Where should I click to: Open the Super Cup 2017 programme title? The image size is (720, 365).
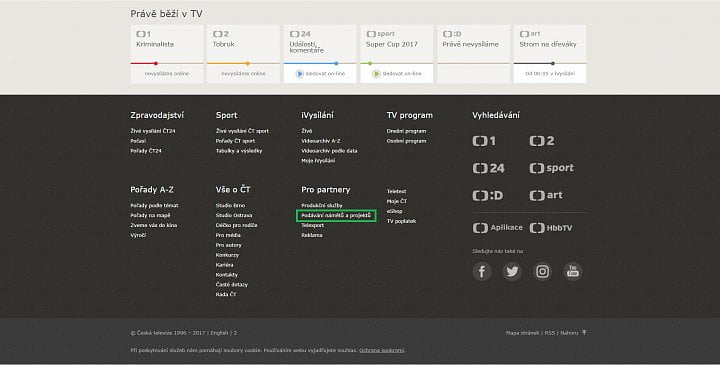pyautogui.click(x=392, y=45)
